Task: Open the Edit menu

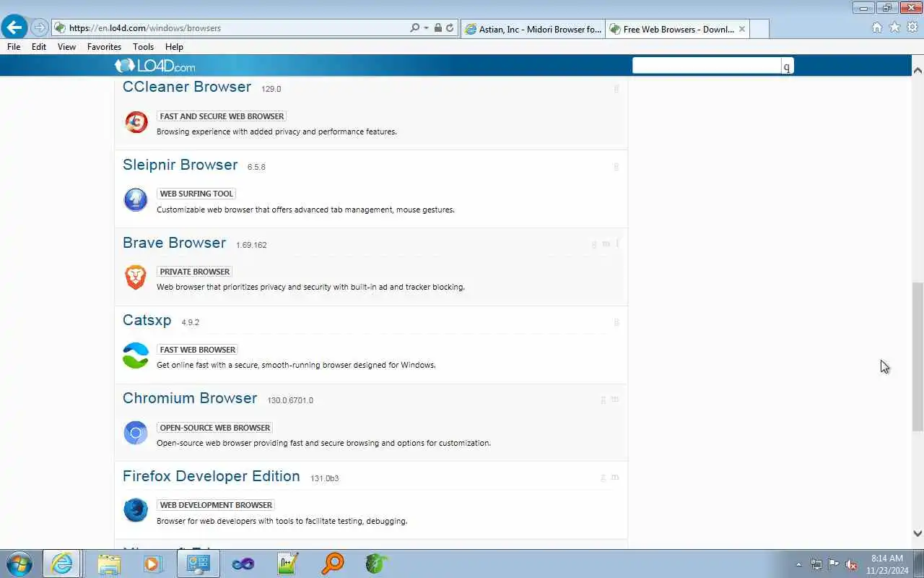Action: tap(39, 46)
